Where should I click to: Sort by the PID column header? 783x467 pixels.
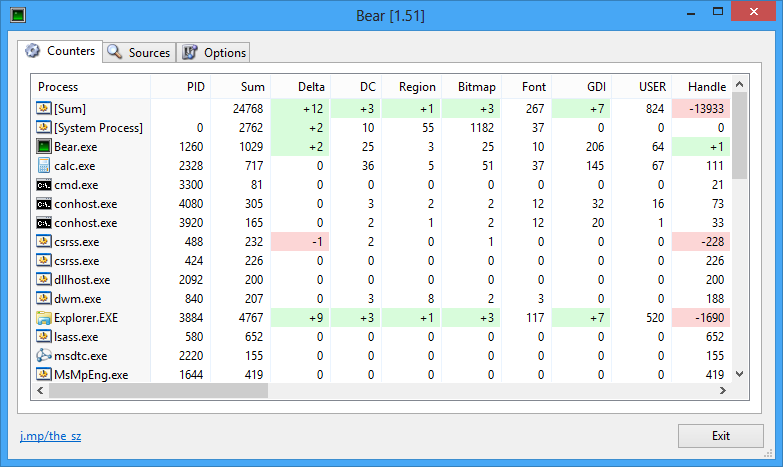point(181,87)
